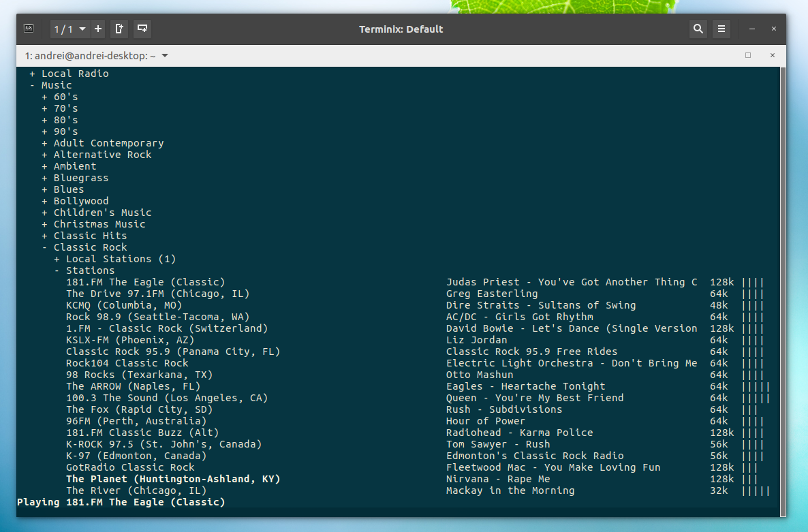
Task: Close the terminal pane
Action: [x=773, y=55]
